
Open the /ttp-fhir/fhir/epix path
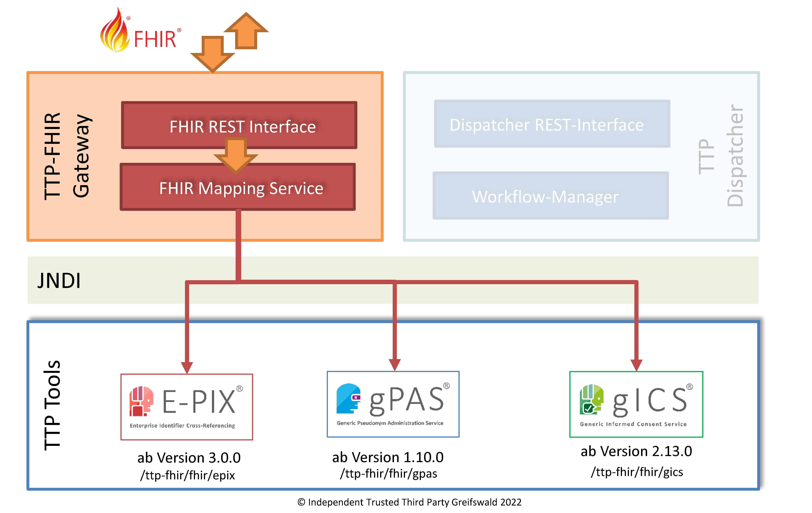click(x=188, y=475)
